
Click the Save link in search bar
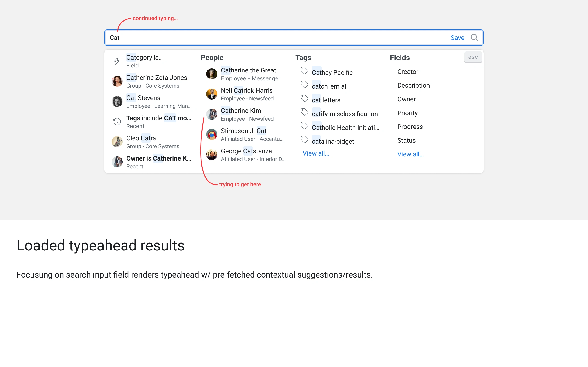[457, 38]
